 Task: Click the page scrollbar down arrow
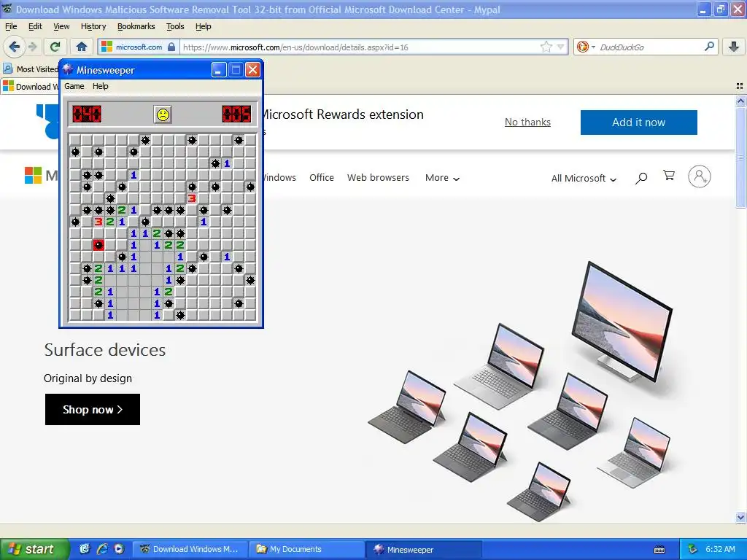tap(740, 517)
